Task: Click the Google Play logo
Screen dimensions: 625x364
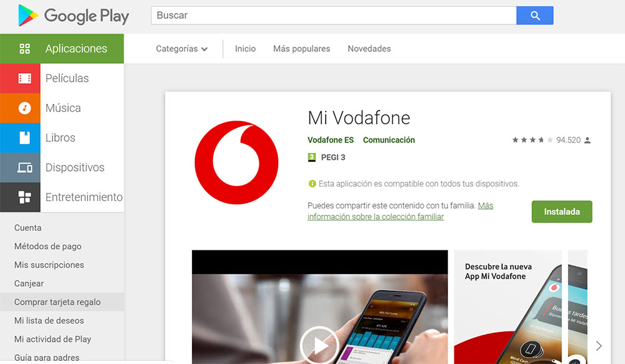Action: [72, 16]
